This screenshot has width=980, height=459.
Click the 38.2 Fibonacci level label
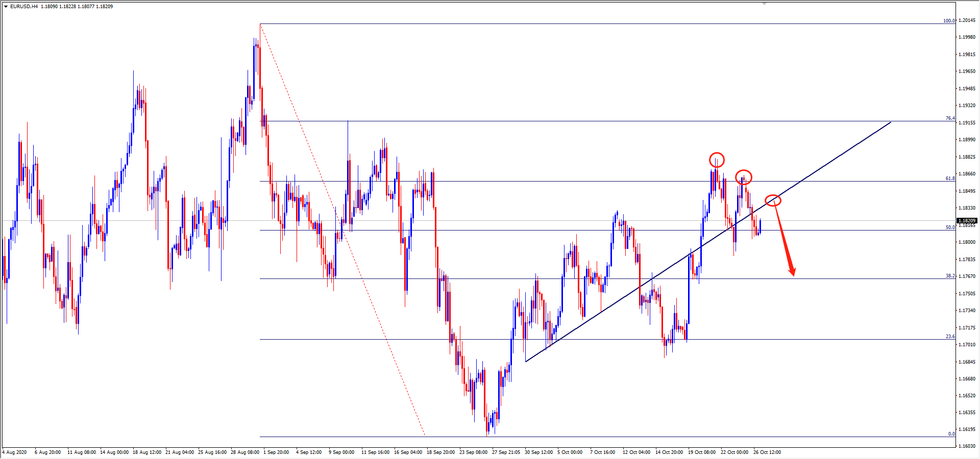(950, 276)
